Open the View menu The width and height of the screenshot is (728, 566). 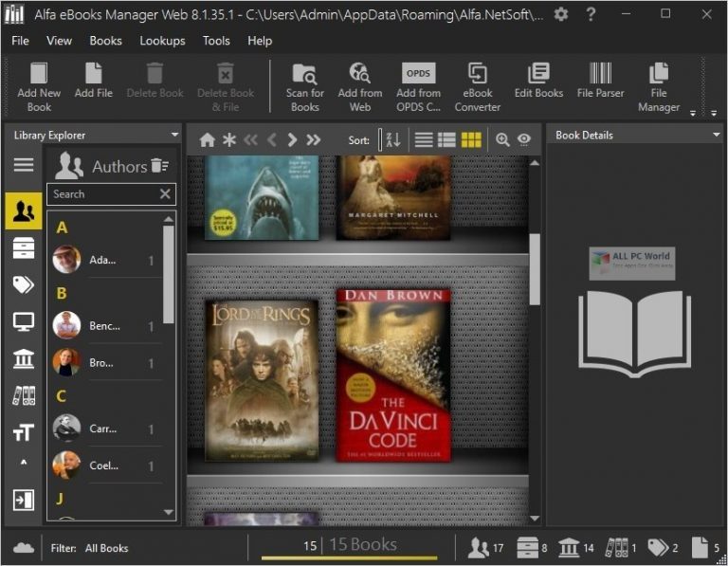click(x=59, y=41)
